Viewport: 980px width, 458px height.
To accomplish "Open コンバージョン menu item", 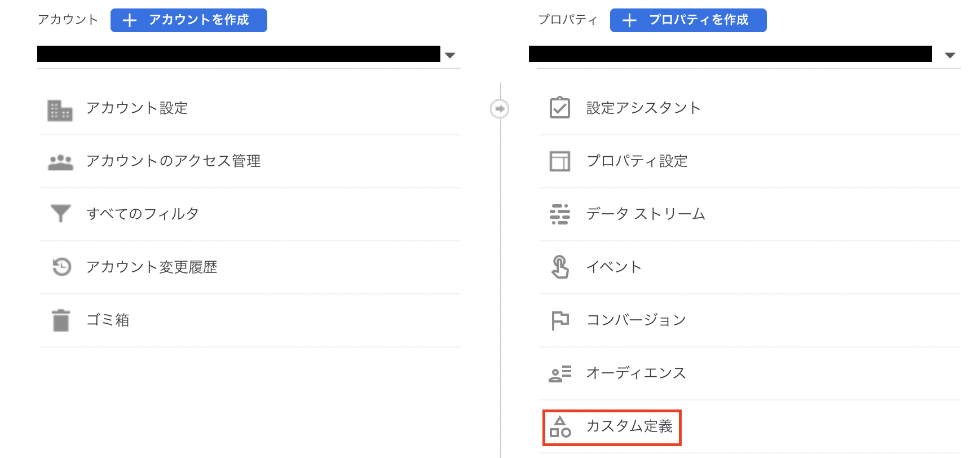I will (x=750, y=320).
